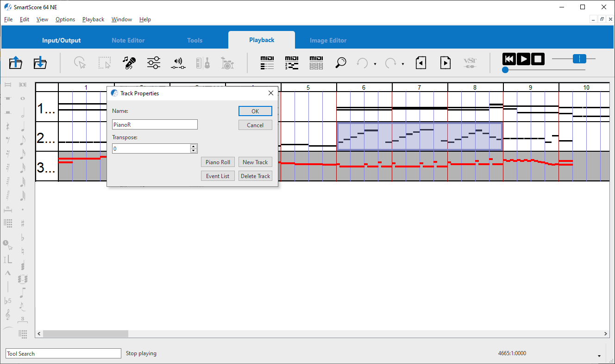Open the MIDI piano roll view icon
Screen dimensions: 615x364
pos(292,62)
